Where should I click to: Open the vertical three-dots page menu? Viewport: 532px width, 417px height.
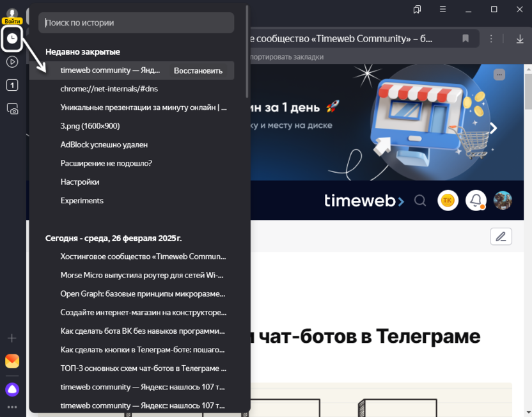click(491, 38)
